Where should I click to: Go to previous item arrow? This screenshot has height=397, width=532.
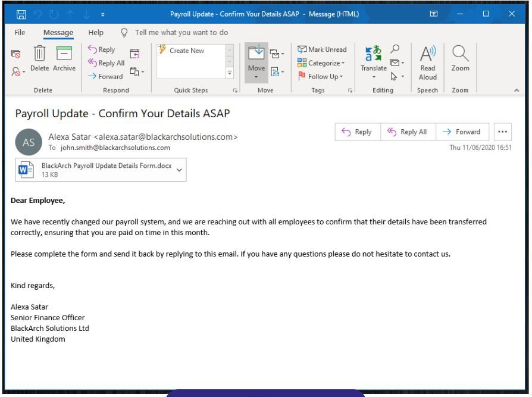click(70, 14)
